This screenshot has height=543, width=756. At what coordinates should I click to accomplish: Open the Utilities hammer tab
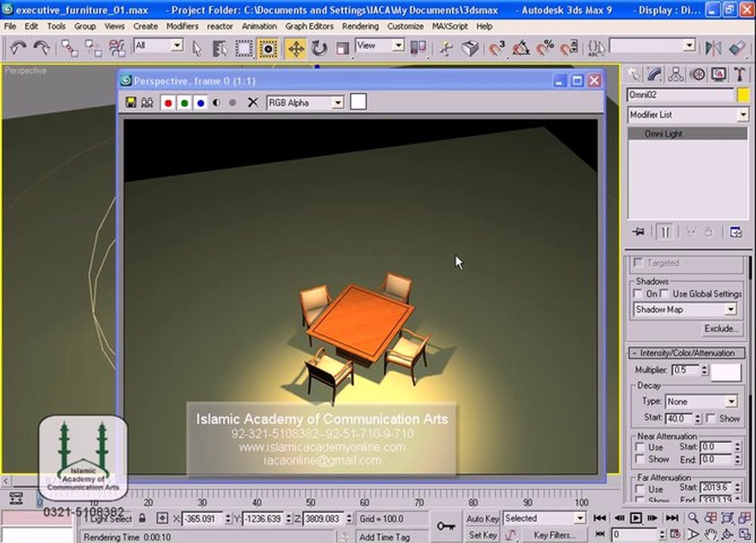coord(739,74)
